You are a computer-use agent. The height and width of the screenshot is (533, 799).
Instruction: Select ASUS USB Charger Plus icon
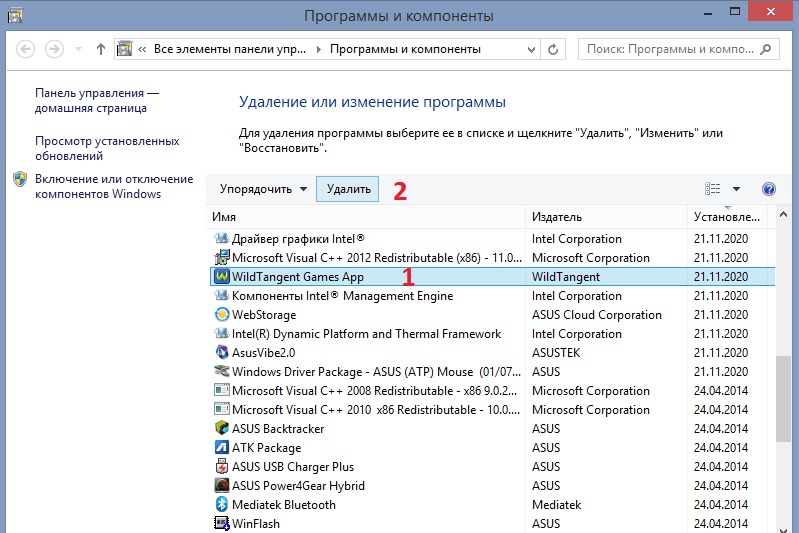222,466
